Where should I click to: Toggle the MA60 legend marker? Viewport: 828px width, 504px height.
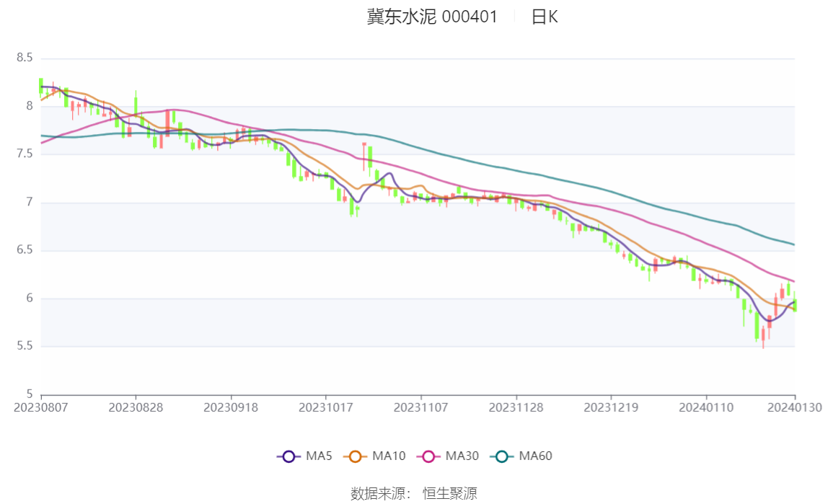(x=502, y=456)
